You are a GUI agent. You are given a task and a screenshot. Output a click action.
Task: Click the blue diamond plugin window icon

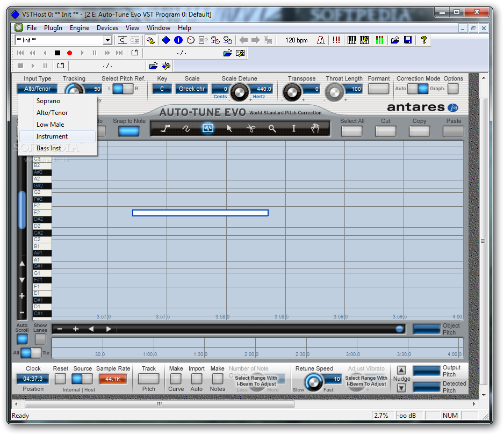pyautogui.click(x=166, y=40)
